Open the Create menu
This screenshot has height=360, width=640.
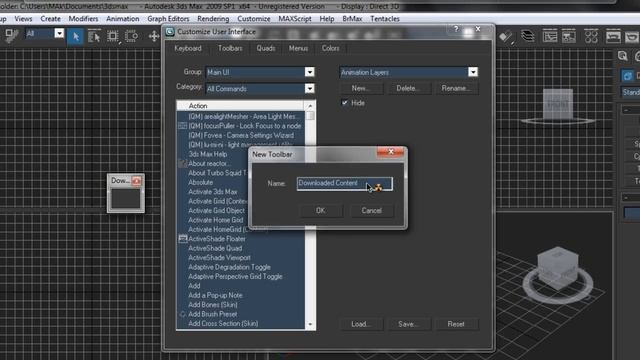click(51, 19)
